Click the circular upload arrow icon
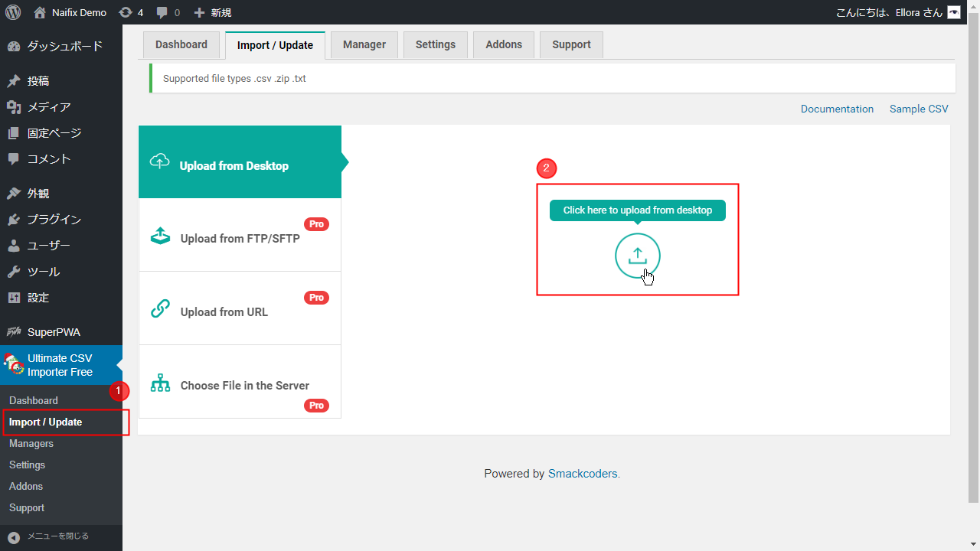Viewport: 980px width, 551px height. click(638, 256)
